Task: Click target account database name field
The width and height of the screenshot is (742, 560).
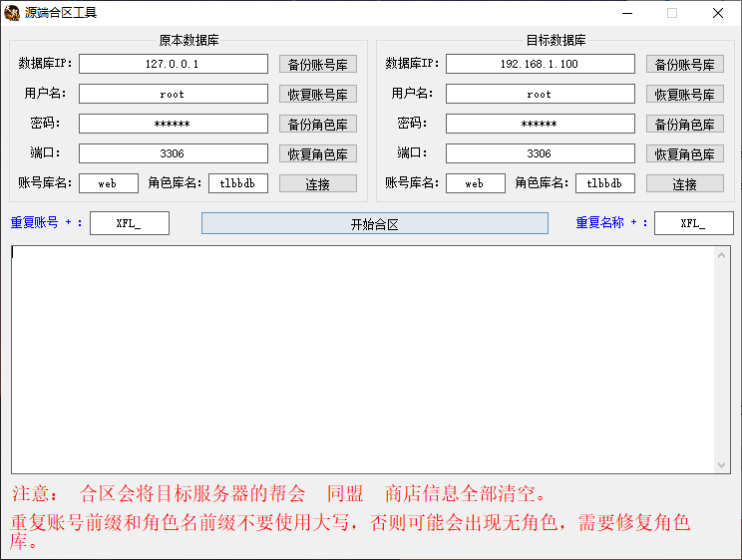Action: coord(476,183)
